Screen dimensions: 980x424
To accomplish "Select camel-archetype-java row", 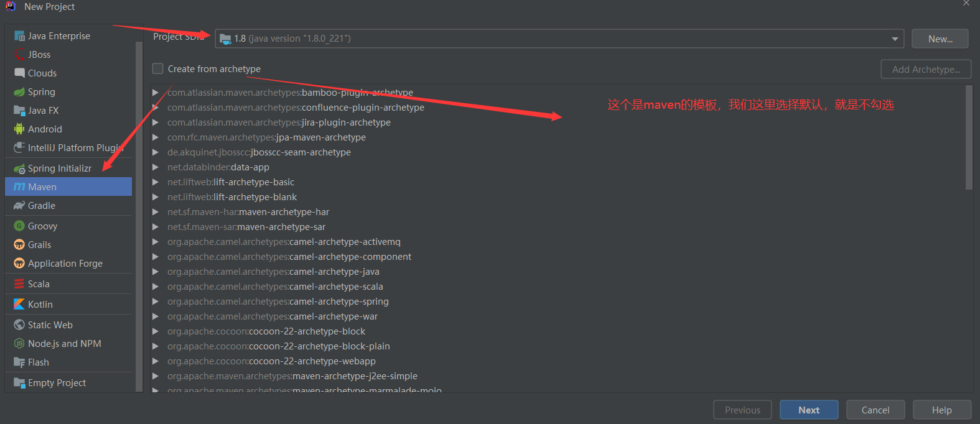I will click(x=558, y=272).
